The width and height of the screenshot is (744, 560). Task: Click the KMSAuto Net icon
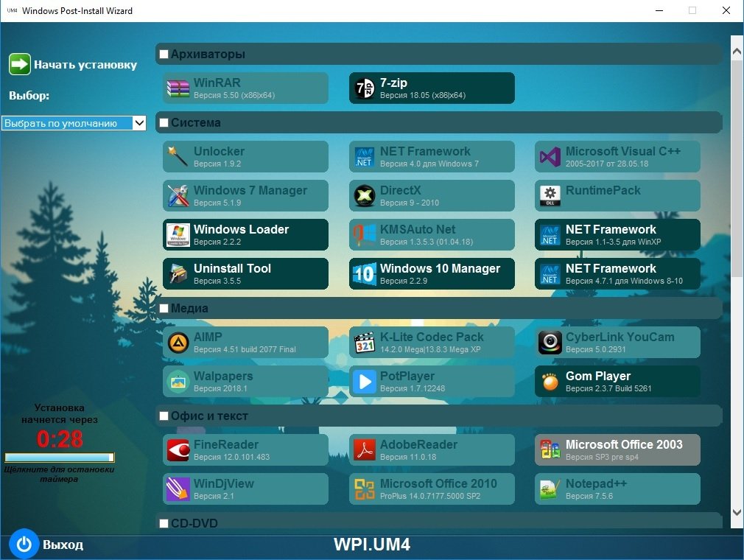pyautogui.click(x=365, y=234)
